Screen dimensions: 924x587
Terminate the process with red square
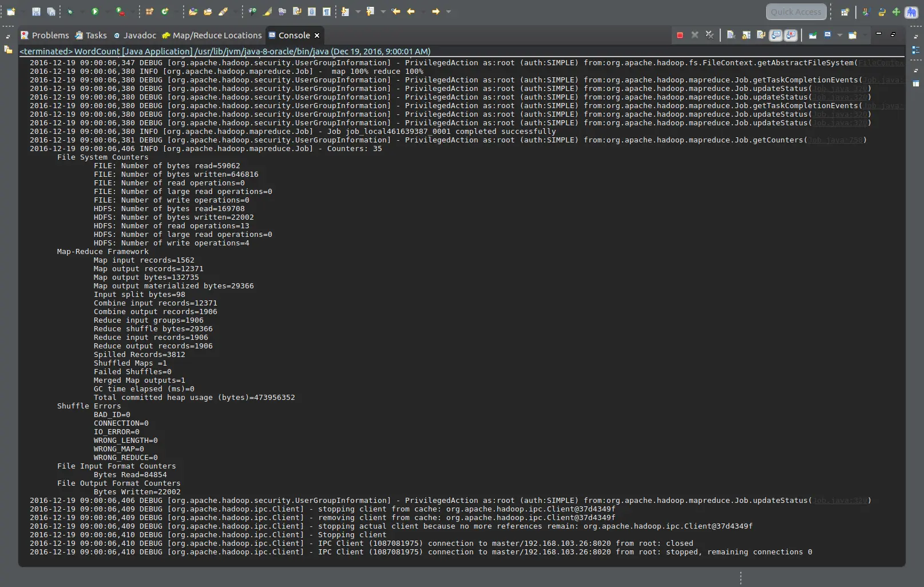[x=680, y=35]
